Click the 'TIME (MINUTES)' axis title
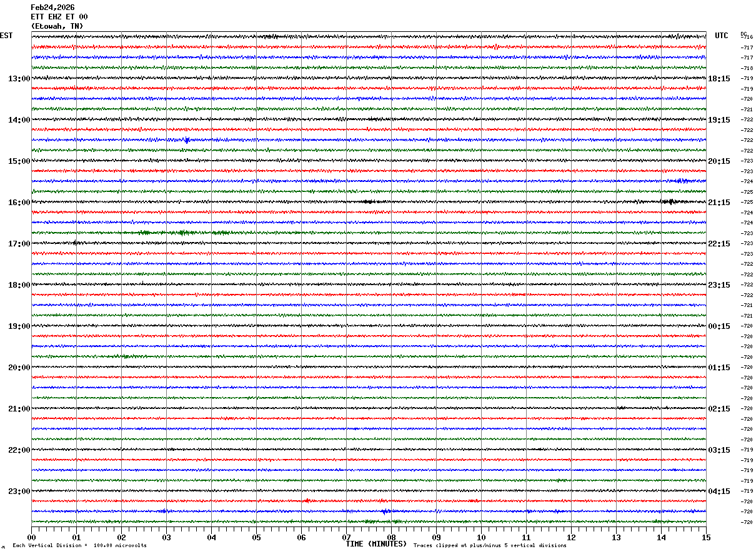 tap(376, 544)
